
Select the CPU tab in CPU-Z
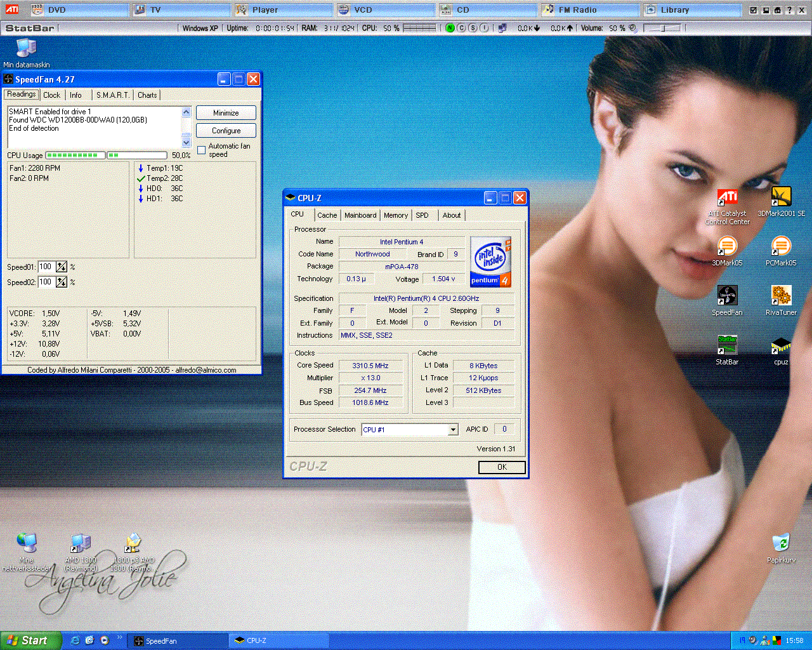(x=298, y=214)
